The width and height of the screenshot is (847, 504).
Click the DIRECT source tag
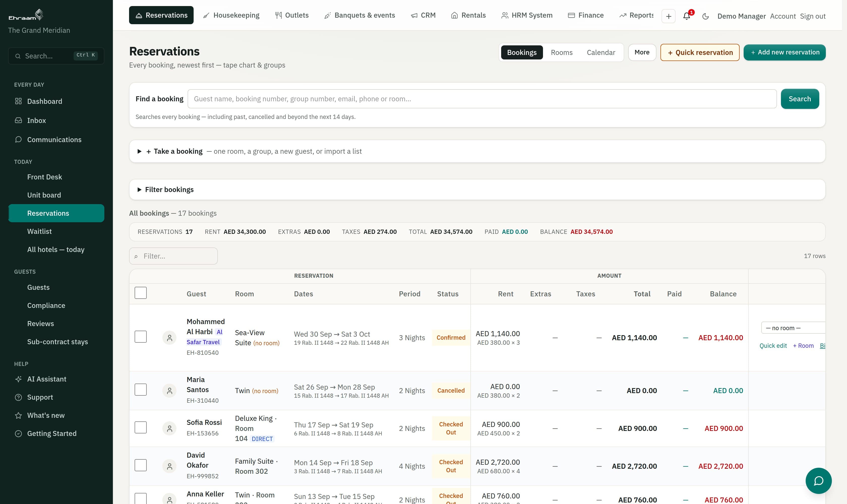[262, 439]
